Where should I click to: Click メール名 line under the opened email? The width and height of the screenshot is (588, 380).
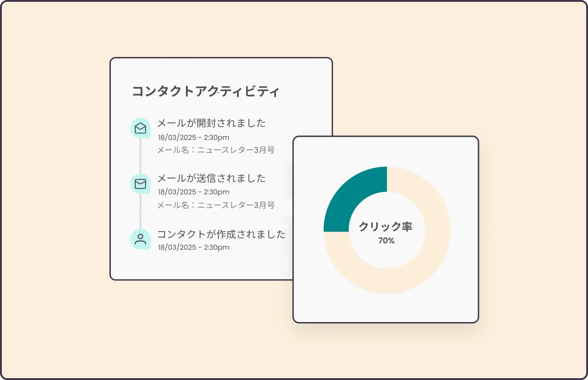pos(216,150)
